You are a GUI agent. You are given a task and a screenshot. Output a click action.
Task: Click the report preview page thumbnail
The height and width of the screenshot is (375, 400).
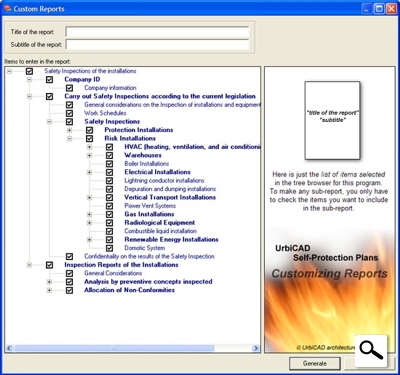pyautogui.click(x=332, y=120)
